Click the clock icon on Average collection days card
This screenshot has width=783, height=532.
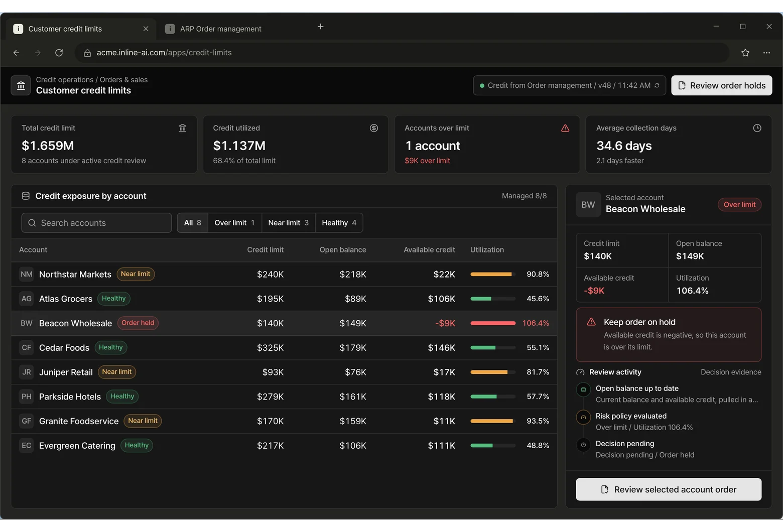757,128
